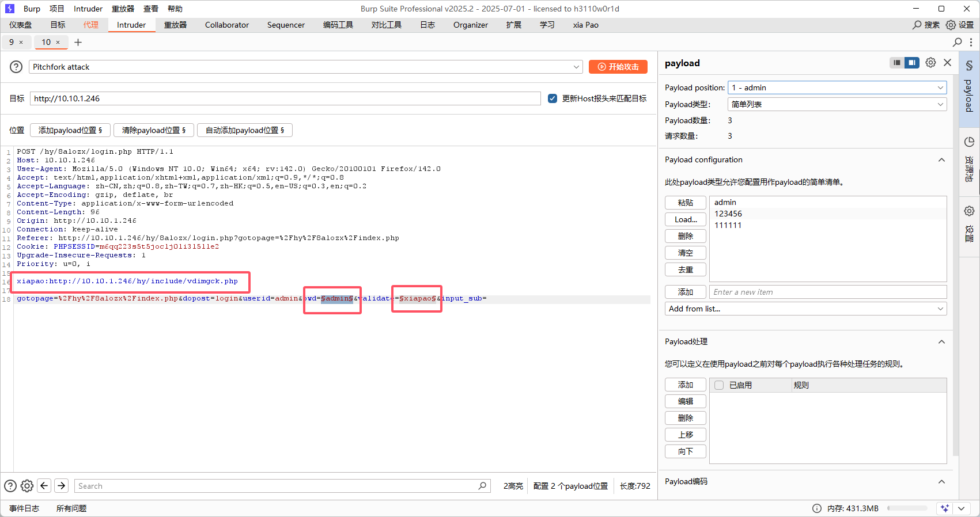This screenshot has height=517, width=980.
Task: Go forward with the right arrow button
Action: click(62, 486)
